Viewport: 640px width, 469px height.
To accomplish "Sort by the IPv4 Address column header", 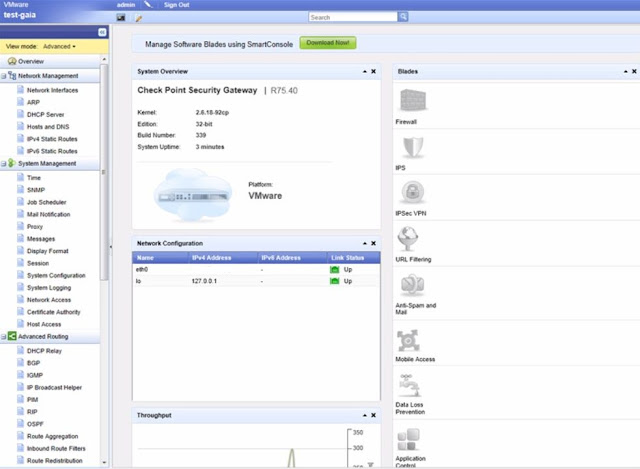I will tap(222, 258).
